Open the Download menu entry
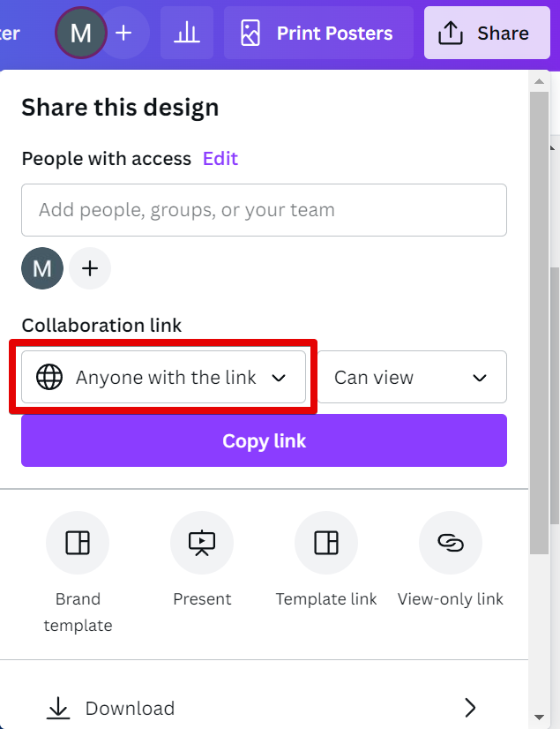Image resolution: width=560 pixels, height=729 pixels. coord(130,708)
